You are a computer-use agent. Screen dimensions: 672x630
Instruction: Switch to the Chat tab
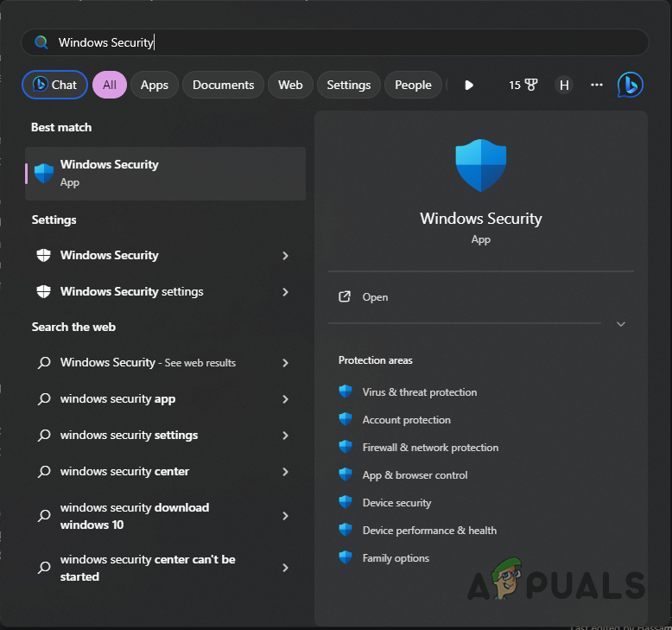point(55,85)
